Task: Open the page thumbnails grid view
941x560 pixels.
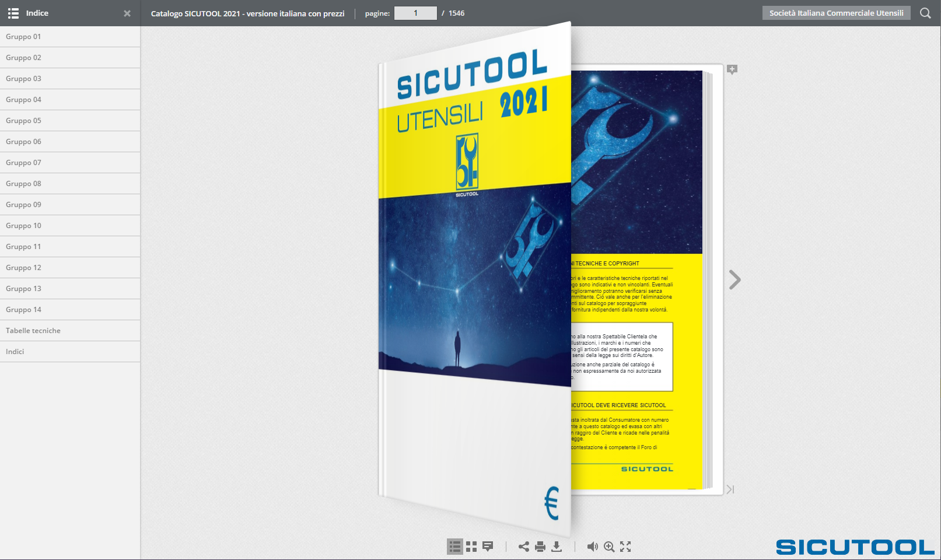Action: point(471,547)
